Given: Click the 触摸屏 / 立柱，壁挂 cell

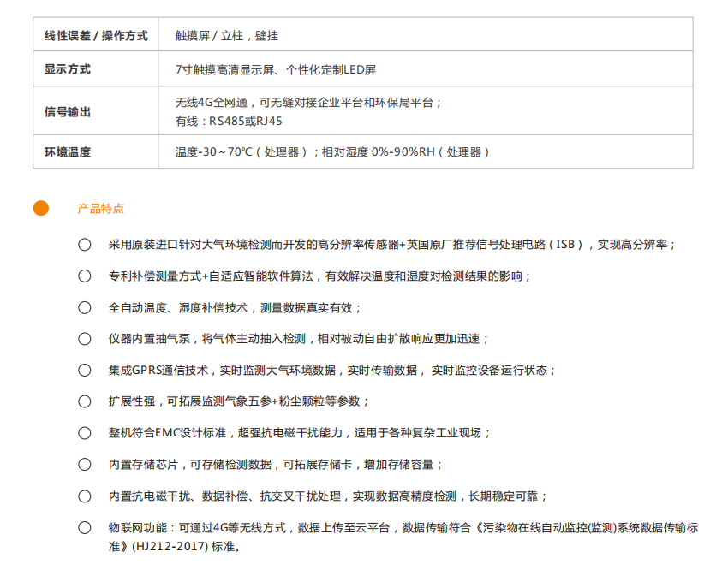Looking at the screenshot, I should coord(226,36).
